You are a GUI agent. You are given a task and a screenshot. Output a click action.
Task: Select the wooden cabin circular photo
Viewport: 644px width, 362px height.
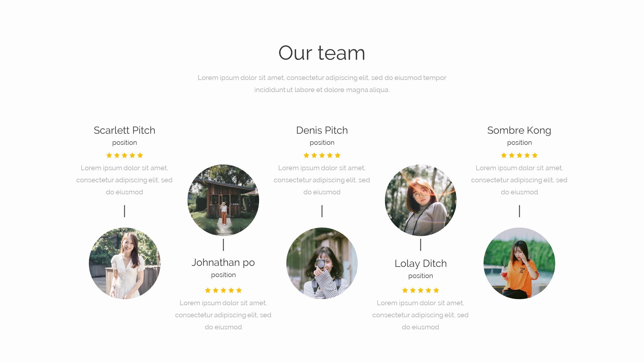point(223,200)
